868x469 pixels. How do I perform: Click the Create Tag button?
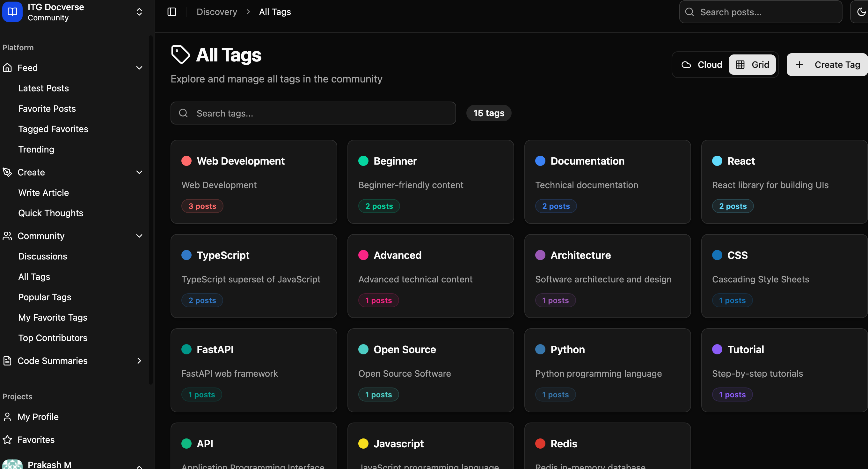tap(828, 65)
